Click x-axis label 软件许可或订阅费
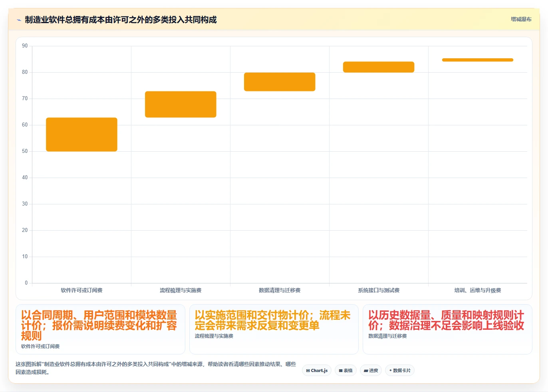The image size is (548, 392). pyautogui.click(x=81, y=290)
